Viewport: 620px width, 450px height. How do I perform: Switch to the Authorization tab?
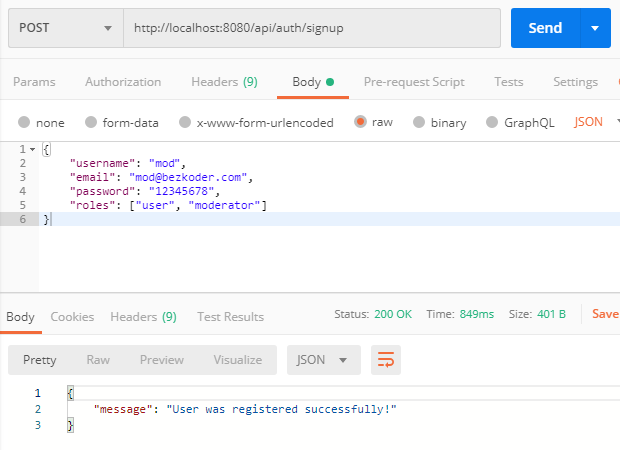(x=123, y=82)
